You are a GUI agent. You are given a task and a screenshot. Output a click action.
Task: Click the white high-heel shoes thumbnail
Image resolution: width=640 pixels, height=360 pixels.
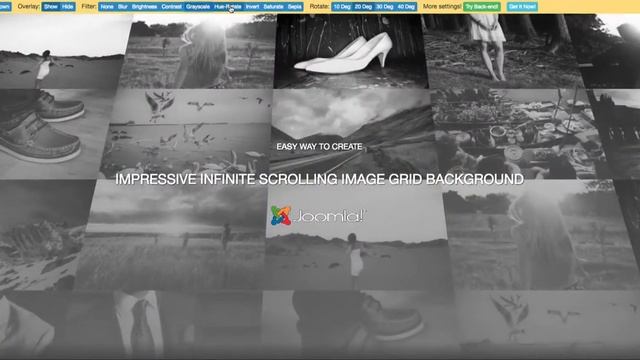point(350,51)
